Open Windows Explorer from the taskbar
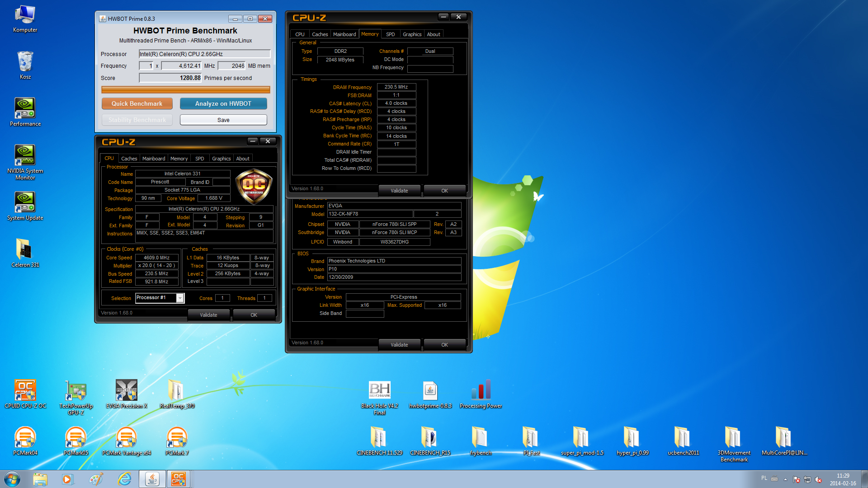 (x=40, y=479)
